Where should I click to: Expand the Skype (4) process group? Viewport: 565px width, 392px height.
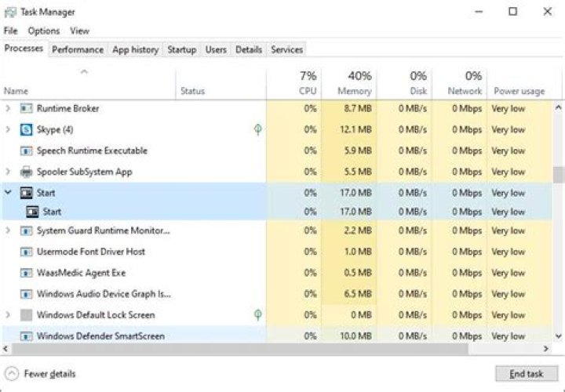[x=8, y=129]
